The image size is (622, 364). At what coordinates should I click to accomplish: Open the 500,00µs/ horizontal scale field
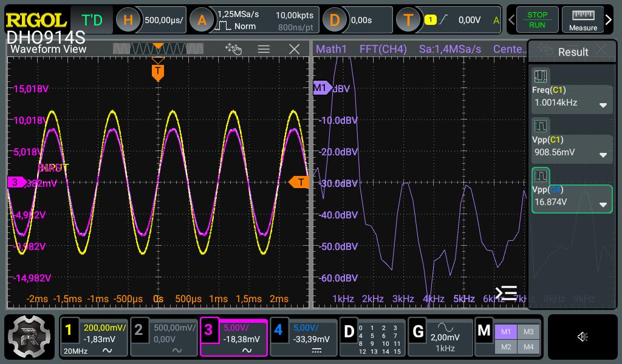click(164, 20)
